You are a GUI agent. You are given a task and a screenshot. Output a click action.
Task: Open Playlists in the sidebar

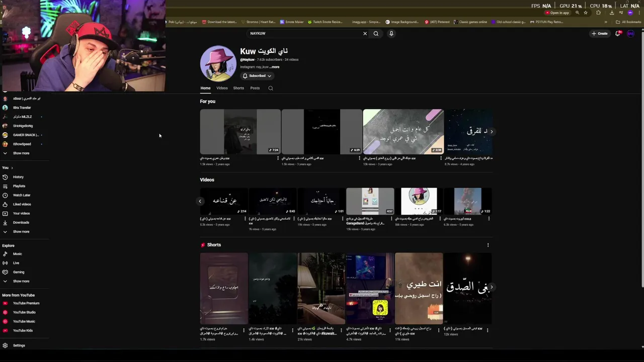click(19, 186)
